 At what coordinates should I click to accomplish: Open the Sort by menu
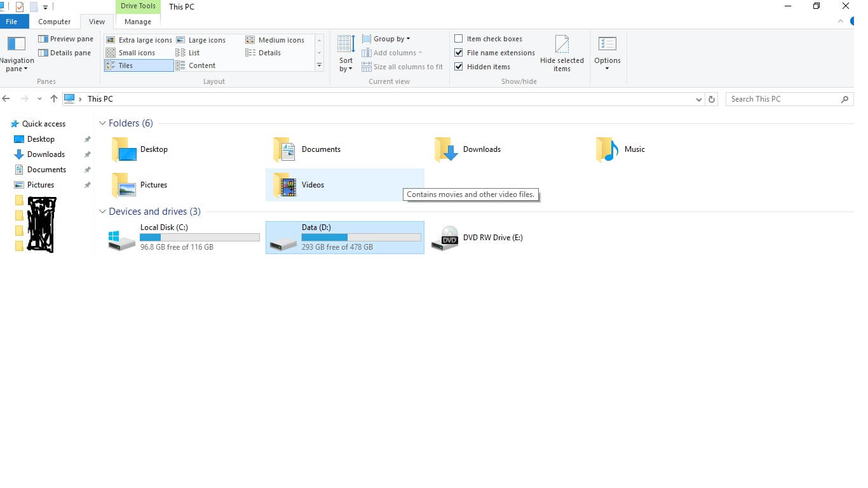coord(346,54)
